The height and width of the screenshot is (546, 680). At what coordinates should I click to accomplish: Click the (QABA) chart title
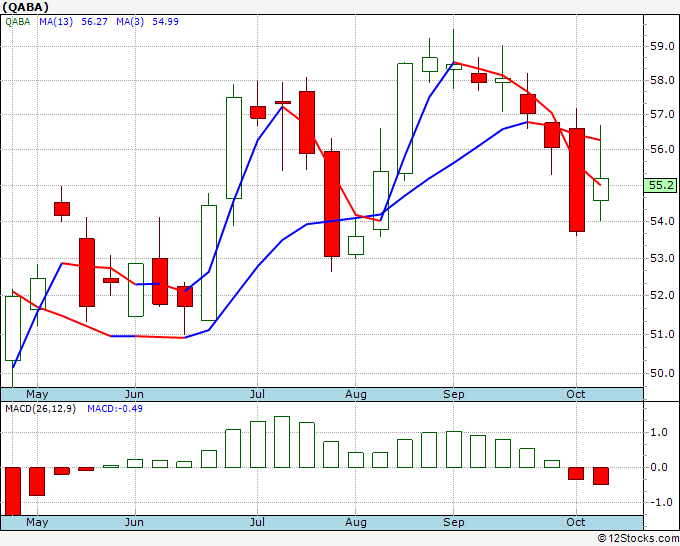(25, 7)
